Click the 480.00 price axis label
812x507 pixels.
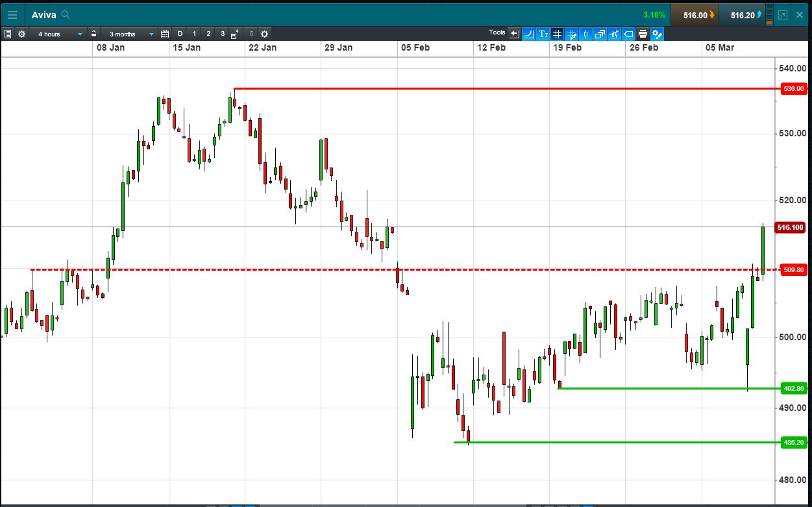click(x=793, y=480)
